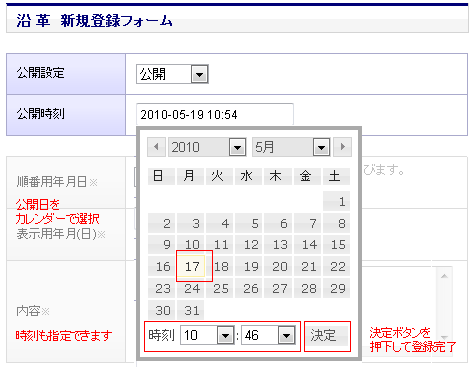Click the 金 Friday column header

[307, 176]
